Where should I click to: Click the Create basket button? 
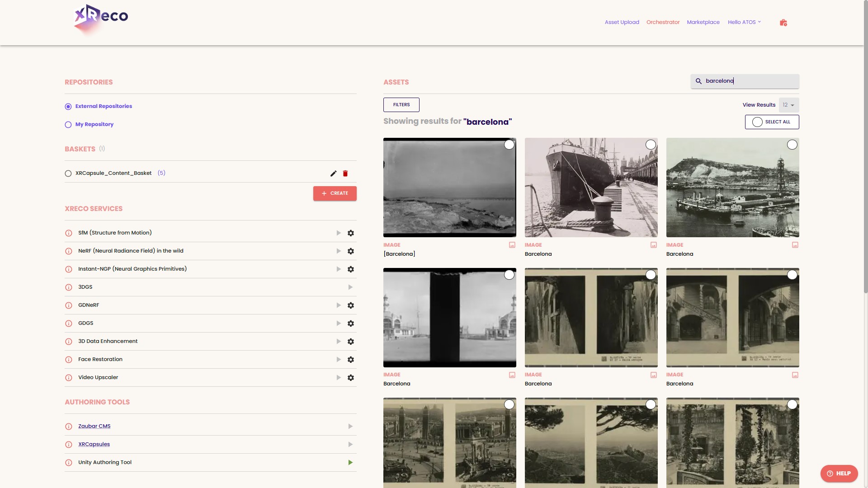coord(335,193)
